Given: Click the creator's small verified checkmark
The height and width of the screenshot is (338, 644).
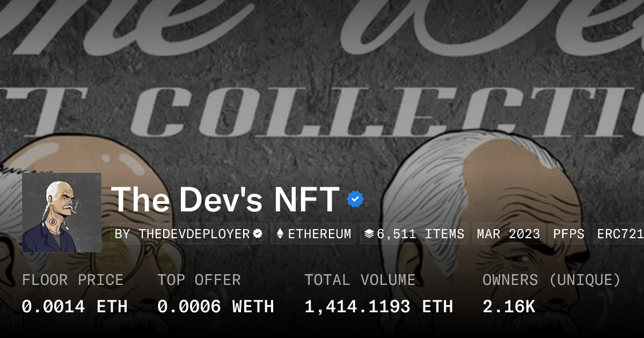Looking at the screenshot, I should 258,234.
